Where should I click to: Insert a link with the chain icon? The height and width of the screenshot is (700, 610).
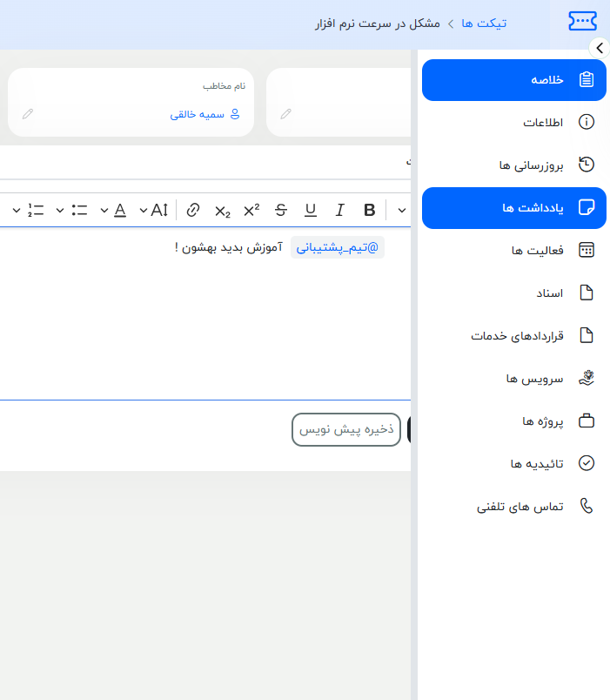[193, 210]
